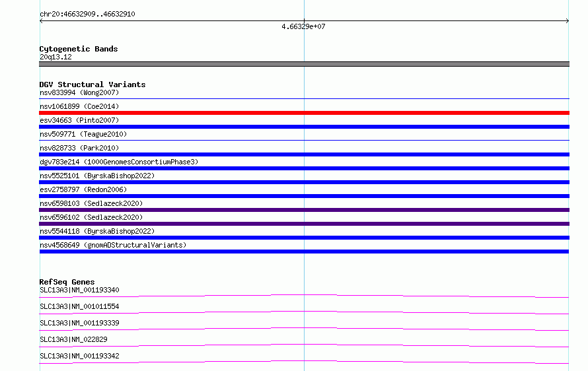Select the Cytogenetic Bands track heading
The width and height of the screenshot is (588, 371).
coord(79,49)
